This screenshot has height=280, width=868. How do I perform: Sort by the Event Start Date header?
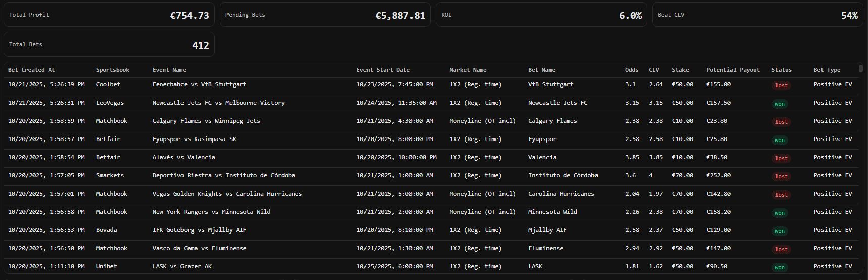pos(383,70)
